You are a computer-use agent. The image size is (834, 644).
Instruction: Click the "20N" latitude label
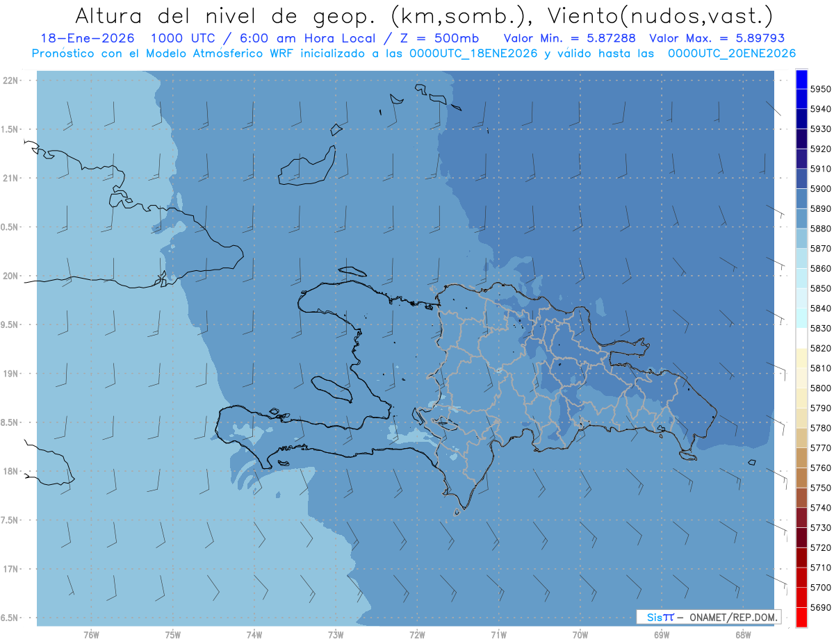[11, 276]
